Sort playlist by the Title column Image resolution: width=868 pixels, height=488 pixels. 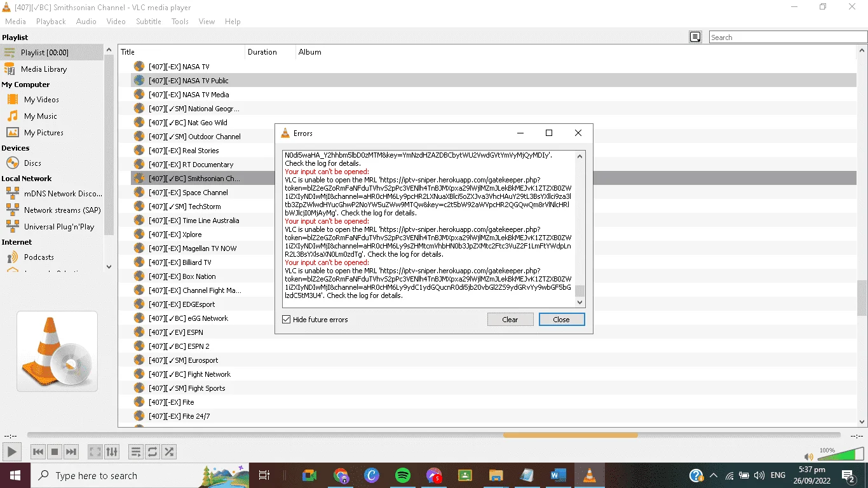click(x=182, y=52)
